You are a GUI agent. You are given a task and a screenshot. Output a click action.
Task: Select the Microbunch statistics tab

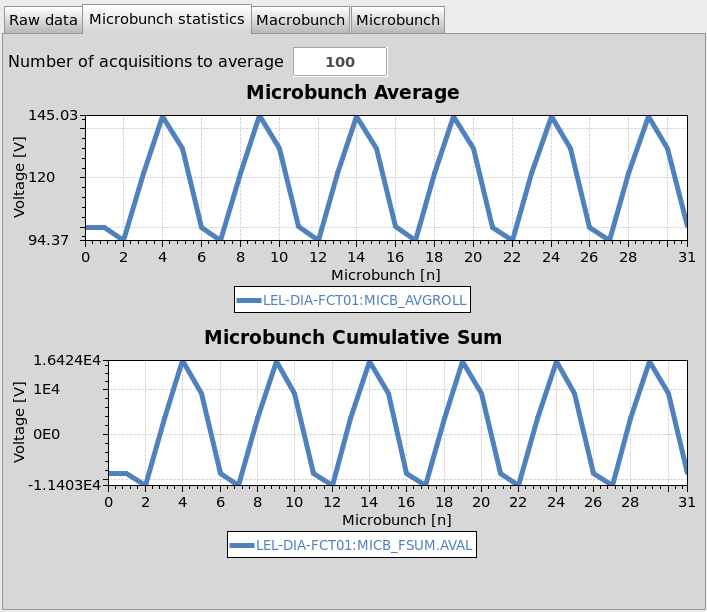click(x=166, y=19)
